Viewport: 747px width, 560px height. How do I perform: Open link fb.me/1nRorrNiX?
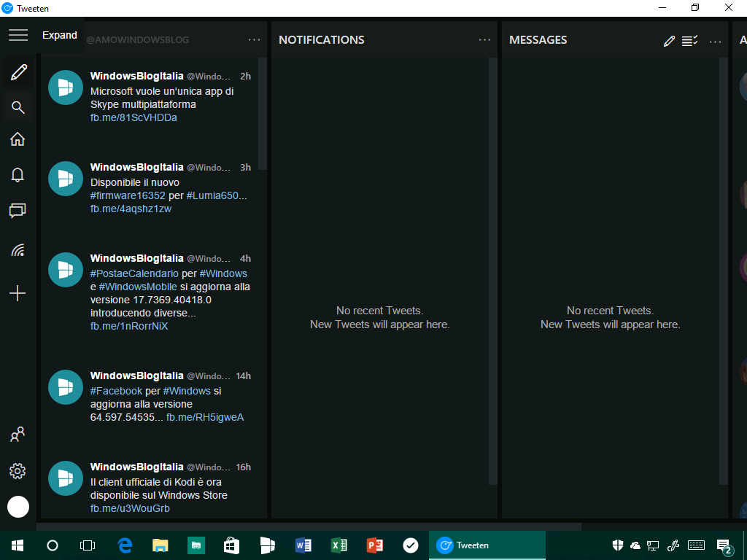(129, 326)
